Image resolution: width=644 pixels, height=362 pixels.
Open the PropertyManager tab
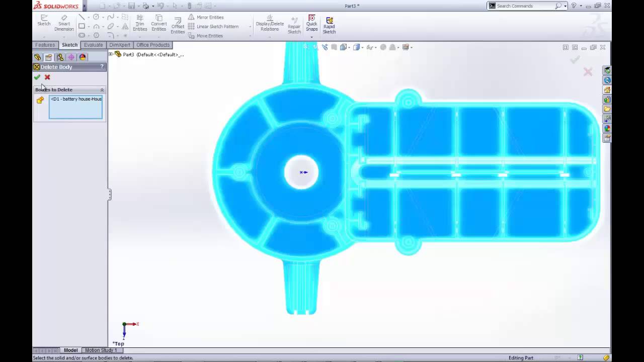click(49, 57)
